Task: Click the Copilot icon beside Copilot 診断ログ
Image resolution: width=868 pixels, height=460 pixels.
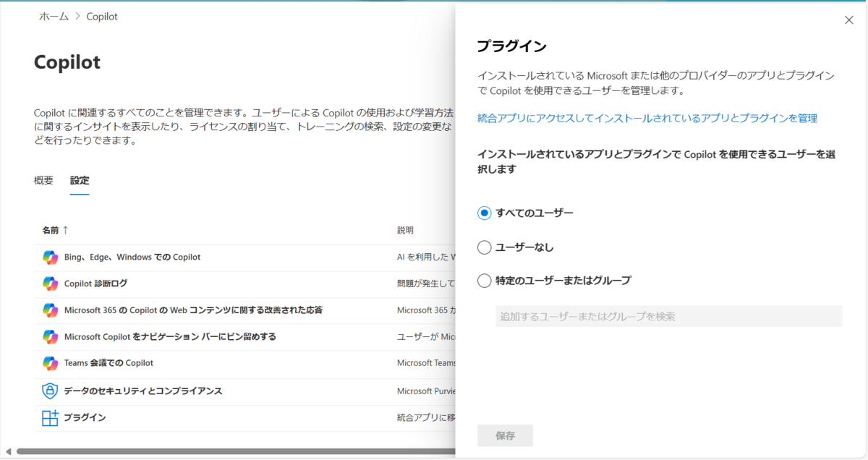Action: [x=50, y=284]
